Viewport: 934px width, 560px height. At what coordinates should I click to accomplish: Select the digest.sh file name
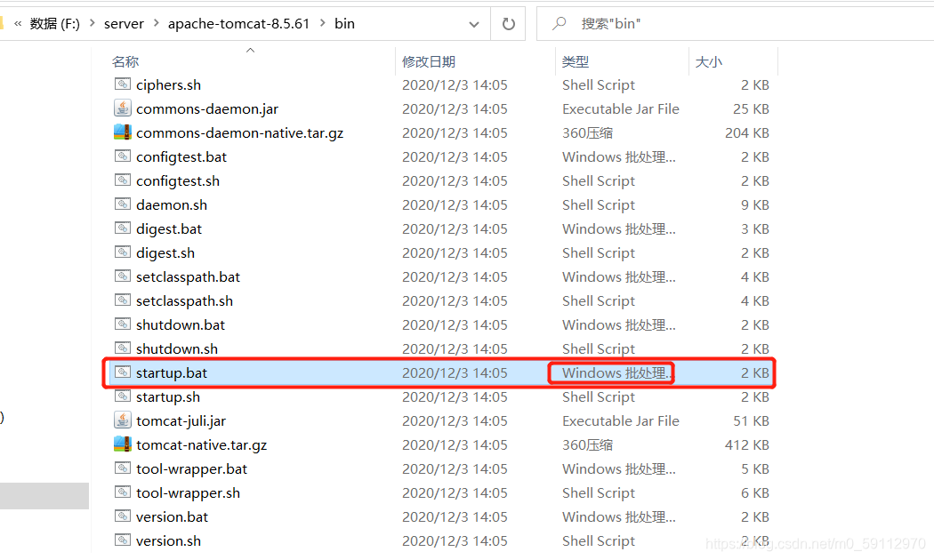165,253
